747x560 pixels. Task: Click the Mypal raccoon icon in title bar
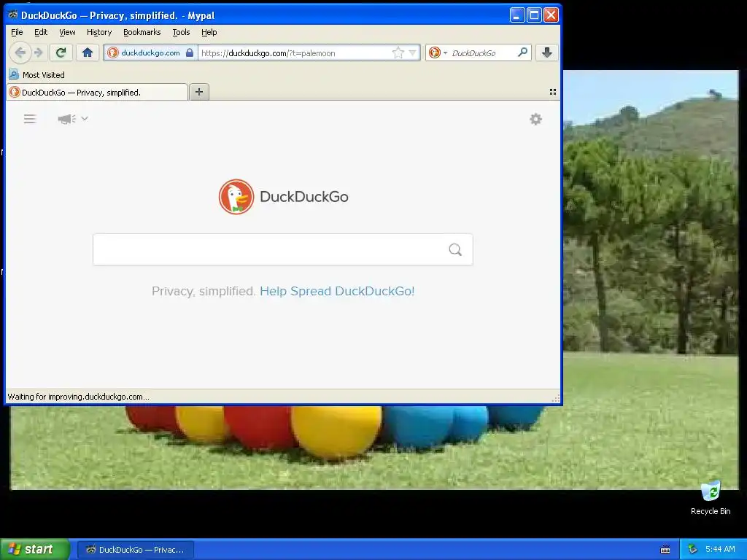13,15
